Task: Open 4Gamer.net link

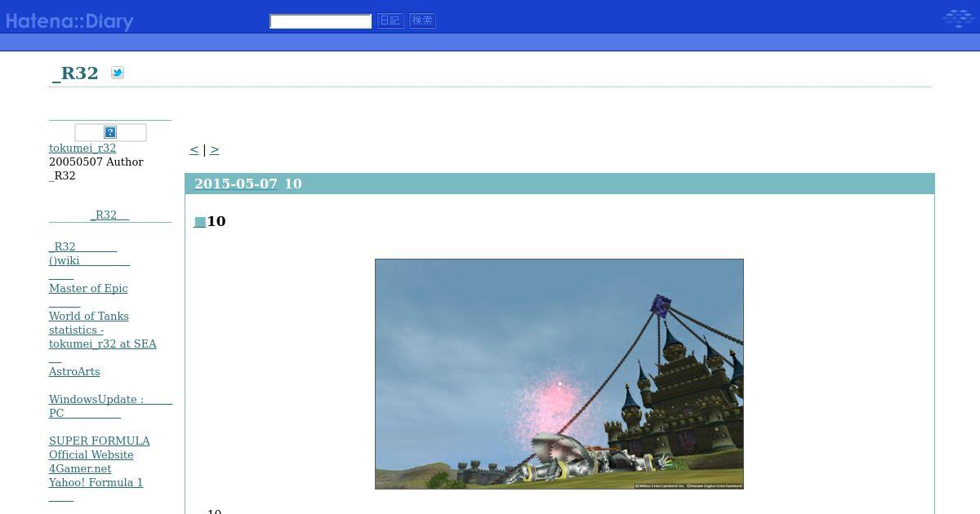Action: point(80,468)
